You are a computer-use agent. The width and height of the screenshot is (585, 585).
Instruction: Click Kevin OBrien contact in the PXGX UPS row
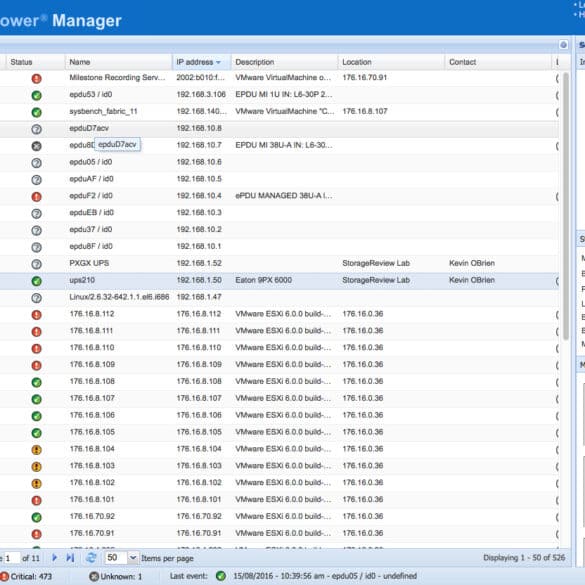click(x=472, y=263)
